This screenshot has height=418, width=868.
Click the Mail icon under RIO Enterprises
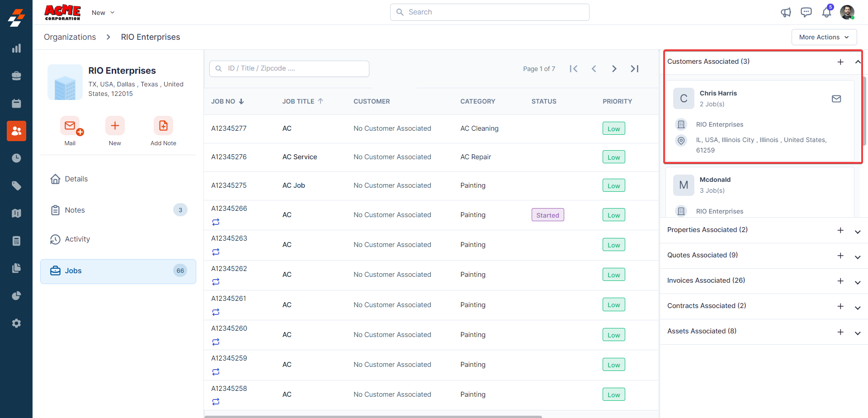70,126
